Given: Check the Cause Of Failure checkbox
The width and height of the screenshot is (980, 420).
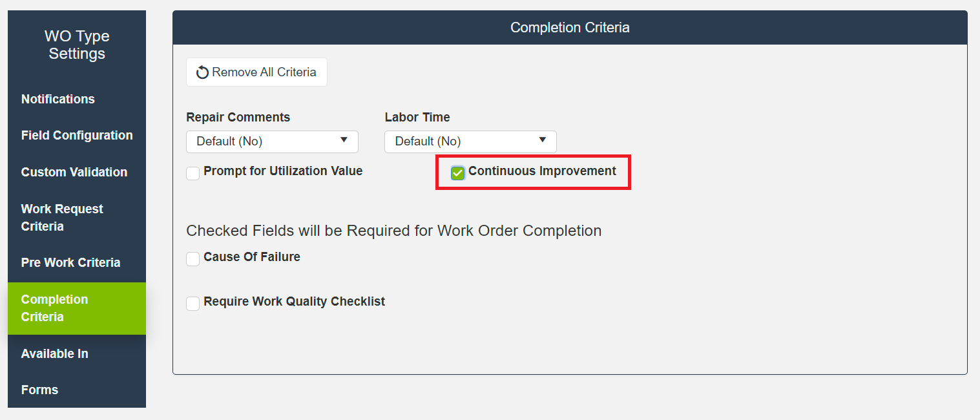Looking at the screenshot, I should pos(193,259).
